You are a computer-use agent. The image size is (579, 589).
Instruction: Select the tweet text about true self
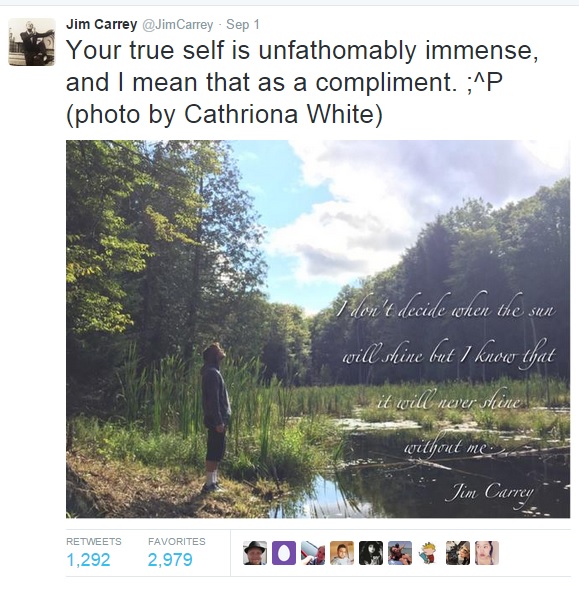click(302, 82)
